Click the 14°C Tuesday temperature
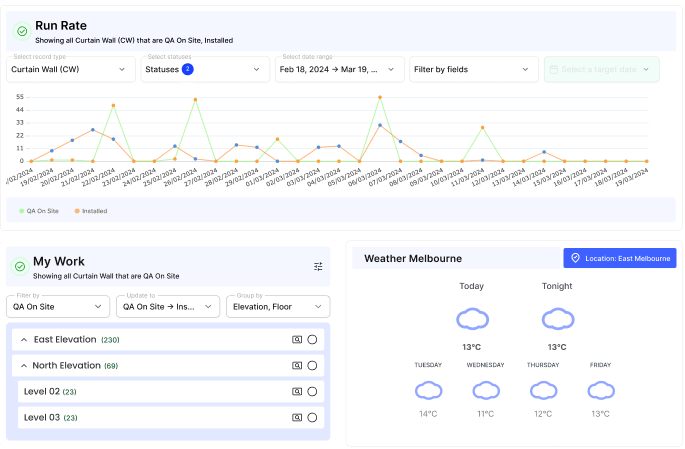Image resolution: width=685 pixels, height=449 pixels. (x=428, y=414)
